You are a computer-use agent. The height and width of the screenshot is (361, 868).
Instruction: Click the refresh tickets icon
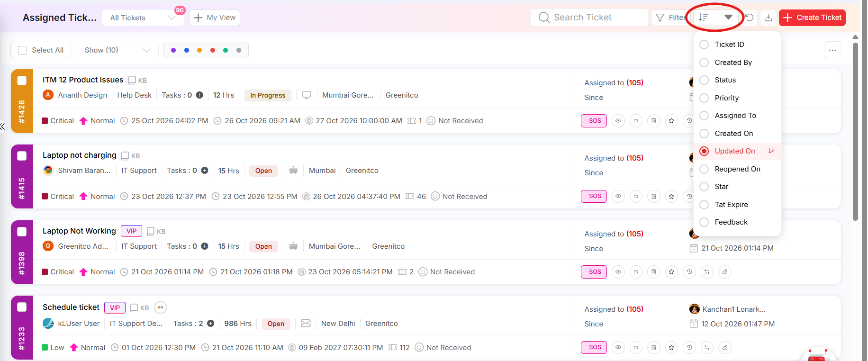tap(750, 18)
